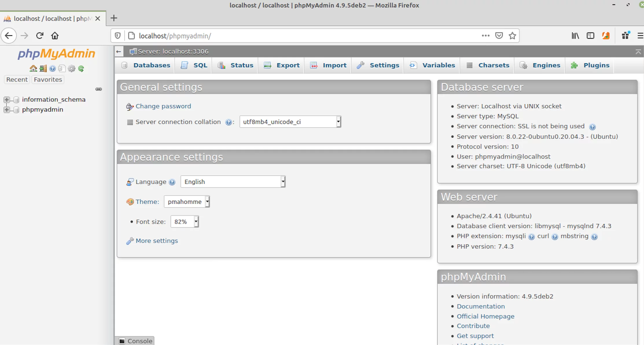Click the Favorites button
This screenshot has height=345, width=644.
pyautogui.click(x=48, y=79)
